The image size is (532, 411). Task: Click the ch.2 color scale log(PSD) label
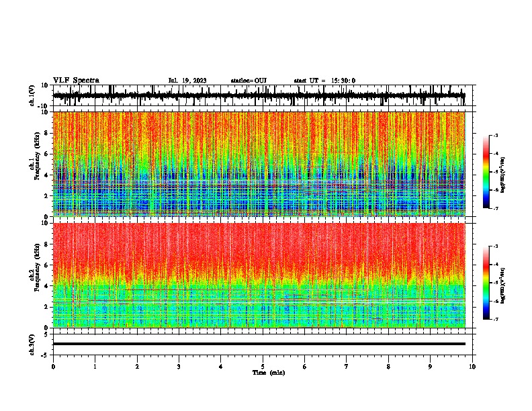point(503,286)
